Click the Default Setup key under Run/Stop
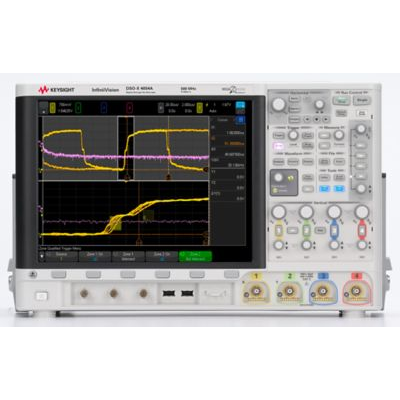 click(341, 113)
